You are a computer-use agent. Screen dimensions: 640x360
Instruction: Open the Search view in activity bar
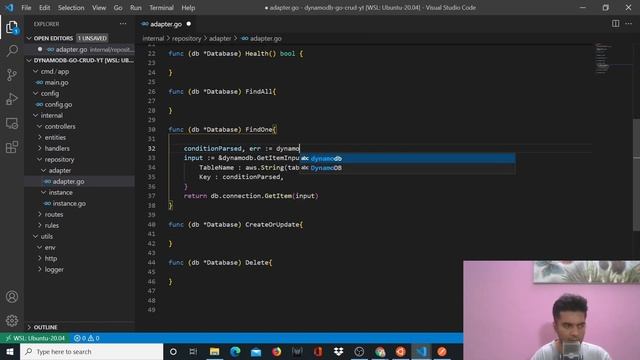[12, 51]
